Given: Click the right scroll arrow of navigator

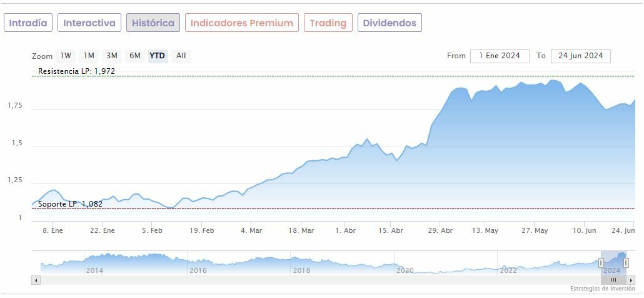Looking at the screenshot, I should [631, 280].
